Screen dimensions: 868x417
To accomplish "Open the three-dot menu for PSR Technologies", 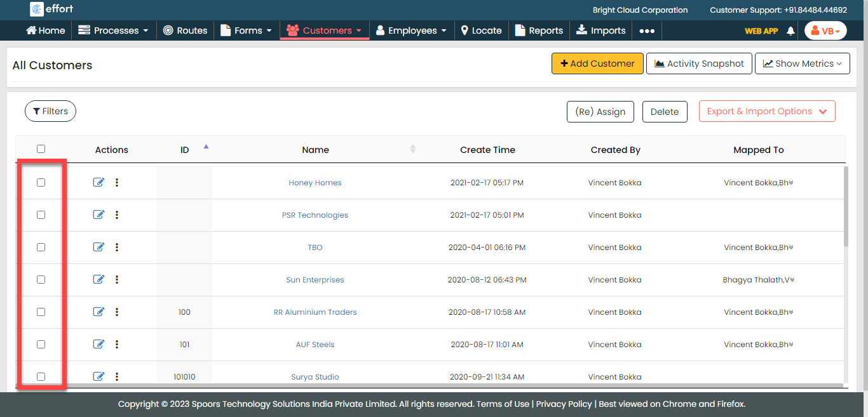I will pyautogui.click(x=117, y=215).
